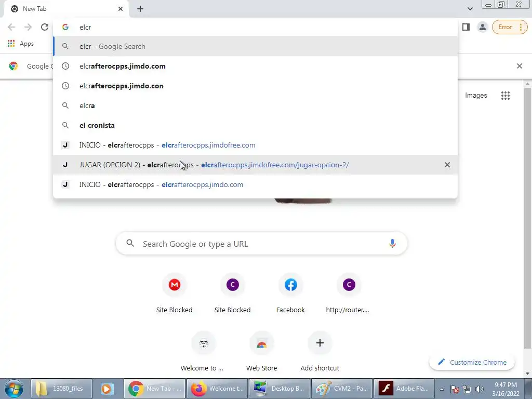
Task: Choose elcrafterocpps.jimdo.com history suggestion
Action: click(255, 66)
